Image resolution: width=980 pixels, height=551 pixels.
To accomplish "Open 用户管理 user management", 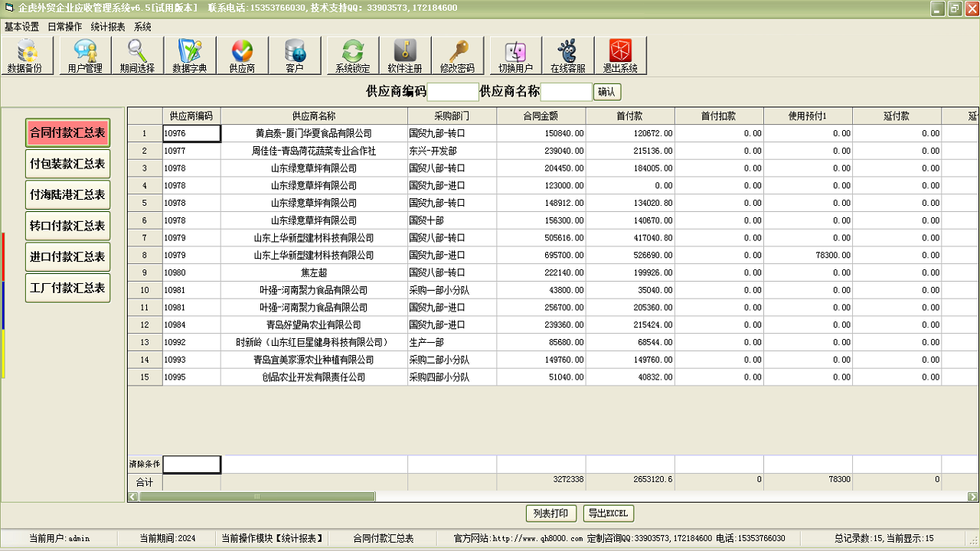I will click(84, 55).
